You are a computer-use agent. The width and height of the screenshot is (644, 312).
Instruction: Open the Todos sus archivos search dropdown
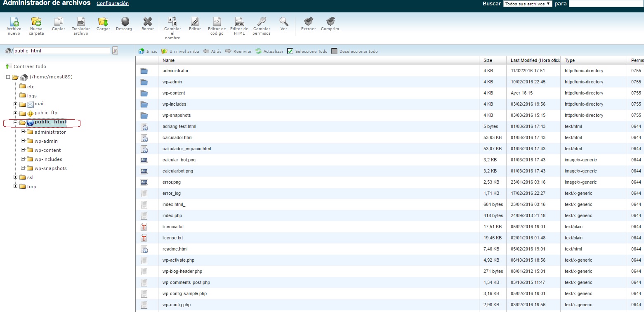[528, 4]
